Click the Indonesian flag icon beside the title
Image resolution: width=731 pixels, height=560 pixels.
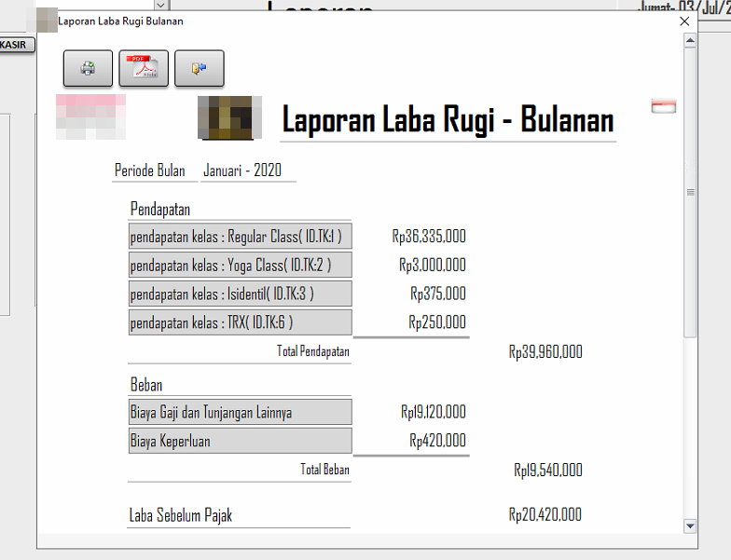(x=664, y=106)
